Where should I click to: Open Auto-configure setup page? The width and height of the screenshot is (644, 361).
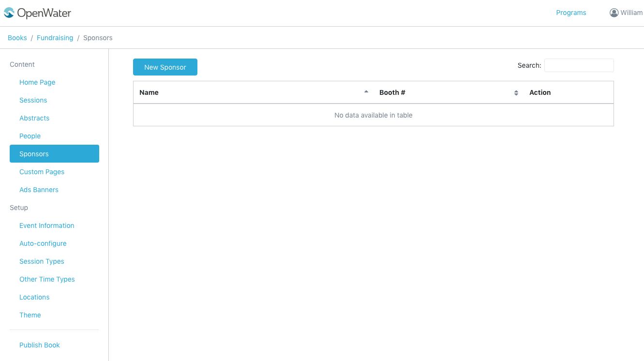[x=43, y=243]
